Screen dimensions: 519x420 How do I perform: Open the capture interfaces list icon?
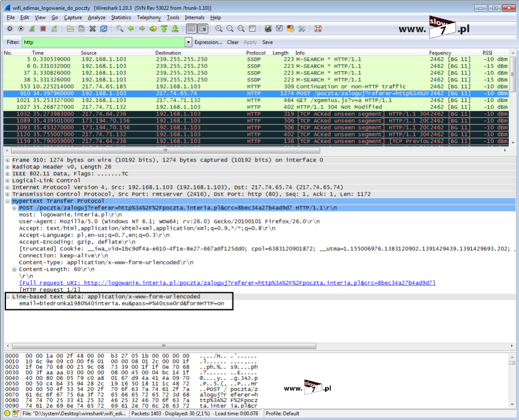tap(10, 29)
